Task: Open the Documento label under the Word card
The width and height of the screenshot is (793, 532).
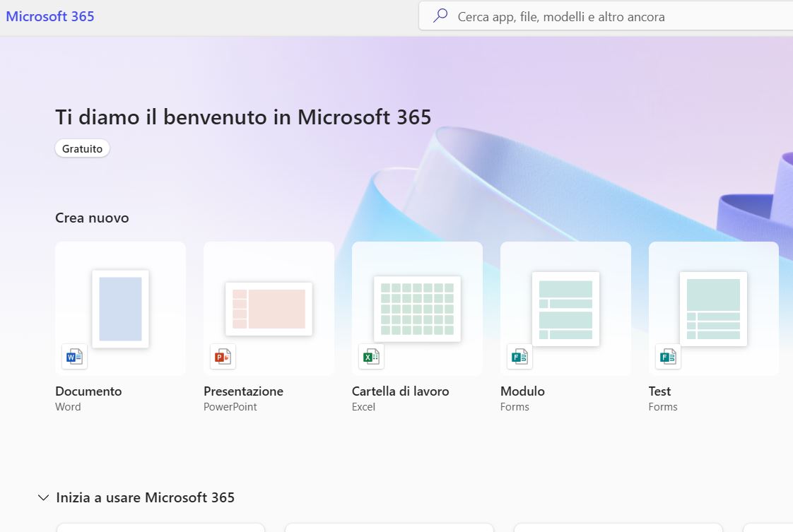Action: (x=88, y=391)
